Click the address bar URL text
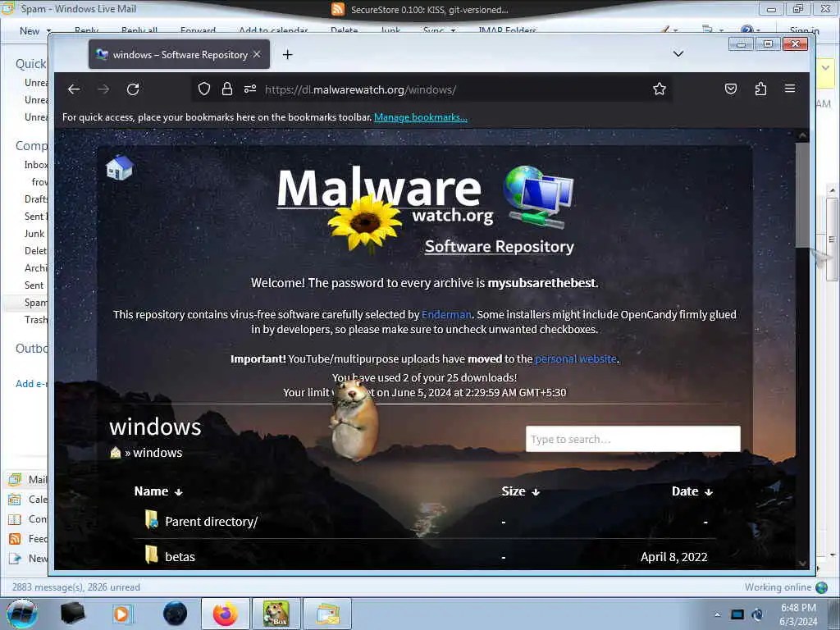Screen dimensions: 840x630 pyautogui.click(x=361, y=89)
